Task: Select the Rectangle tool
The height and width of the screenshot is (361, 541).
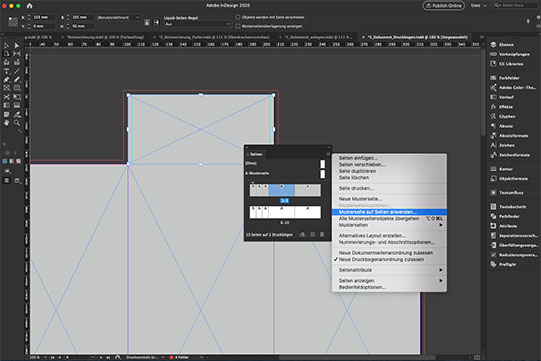Action: pyautogui.click(x=17, y=88)
